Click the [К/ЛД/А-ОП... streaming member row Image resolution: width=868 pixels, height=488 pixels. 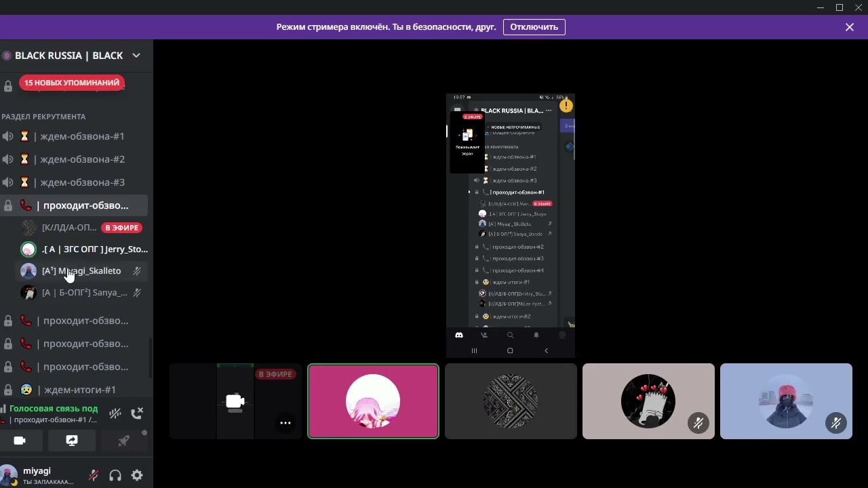pos(81,228)
